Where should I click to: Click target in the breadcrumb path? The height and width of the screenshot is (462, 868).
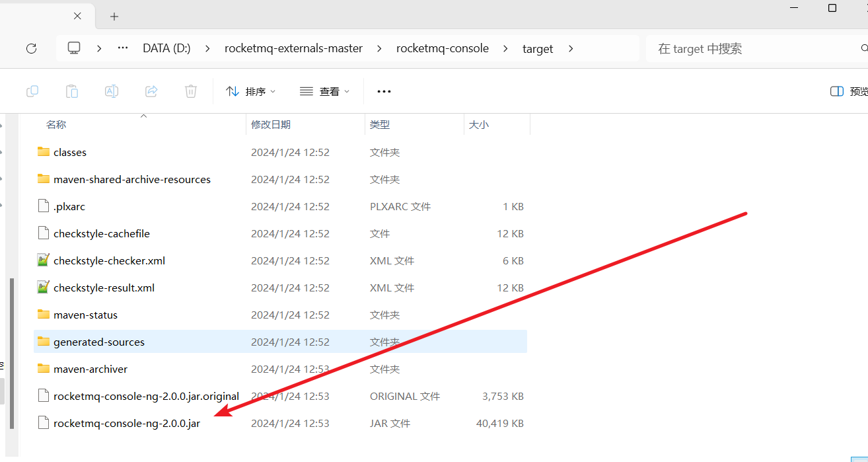click(x=538, y=48)
